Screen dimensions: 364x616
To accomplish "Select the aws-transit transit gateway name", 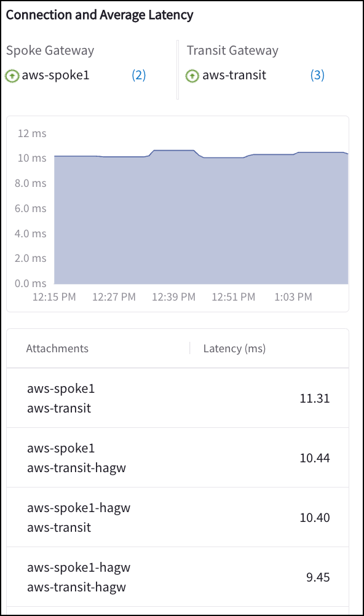I will point(234,75).
